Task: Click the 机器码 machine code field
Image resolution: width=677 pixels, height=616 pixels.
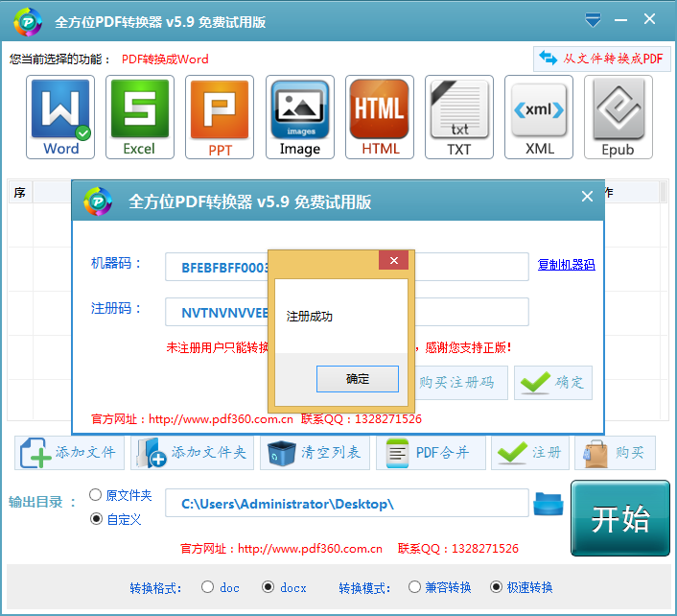Action: click(x=347, y=267)
